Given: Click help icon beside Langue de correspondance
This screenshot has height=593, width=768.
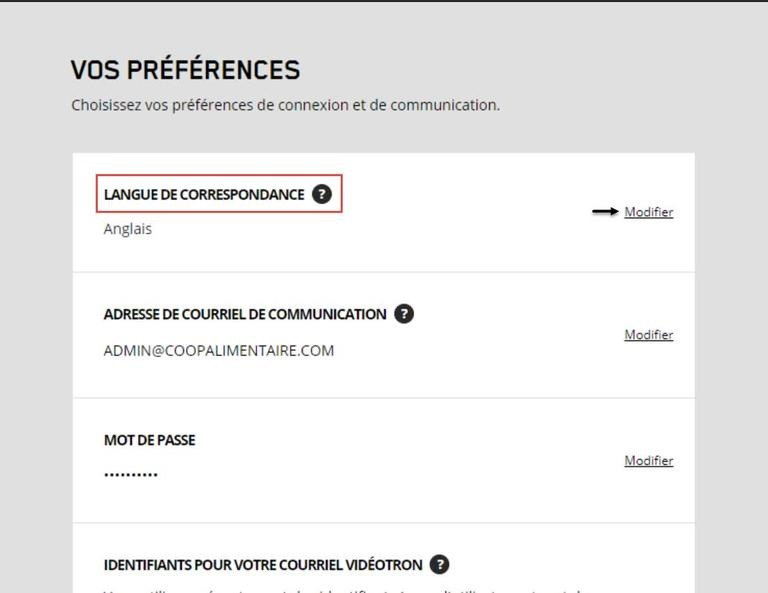Looking at the screenshot, I should 321,194.
